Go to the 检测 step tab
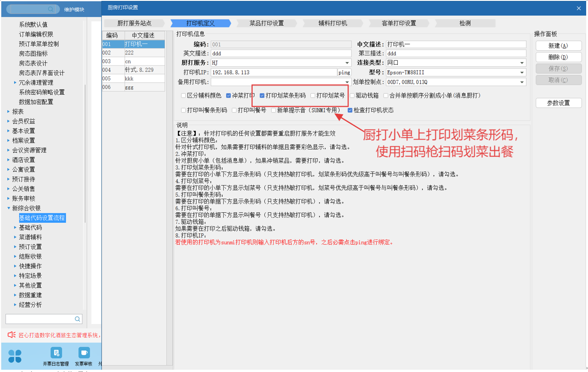 (465, 23)
